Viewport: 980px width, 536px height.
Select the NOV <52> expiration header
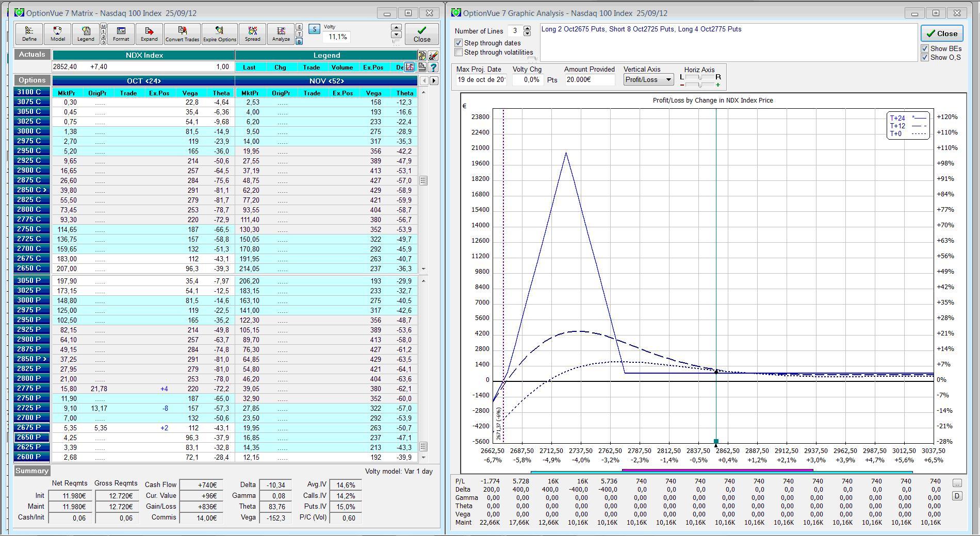(x=326, y=81)
